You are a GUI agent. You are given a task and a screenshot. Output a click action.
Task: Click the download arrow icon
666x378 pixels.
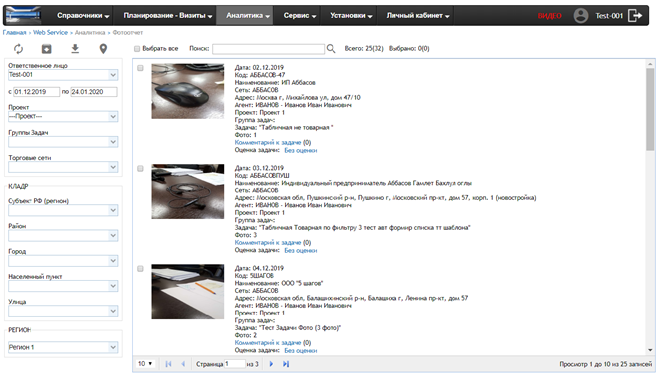coord(75,49)
